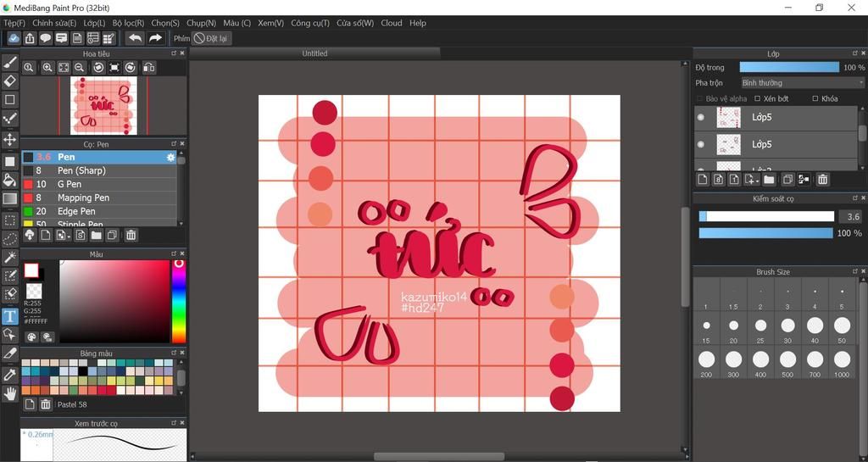The image size is (868, 462).
Task: Float the Lớp panel with detach icon
Action: pos(854,53)
